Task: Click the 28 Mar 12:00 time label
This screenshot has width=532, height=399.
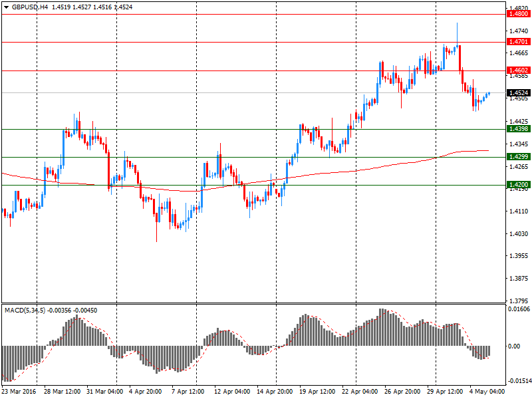Action: (x=62, y=392)
